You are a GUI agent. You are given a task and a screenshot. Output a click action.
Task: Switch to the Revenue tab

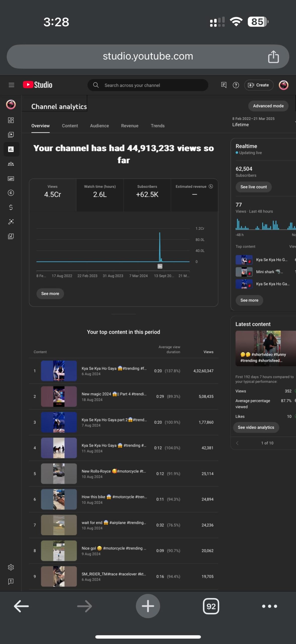point(130,126)
